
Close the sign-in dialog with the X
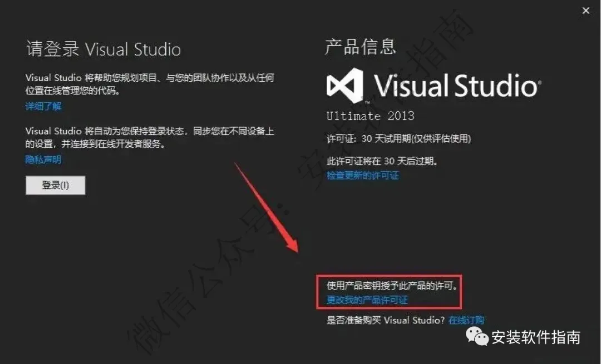click(585, 11)
